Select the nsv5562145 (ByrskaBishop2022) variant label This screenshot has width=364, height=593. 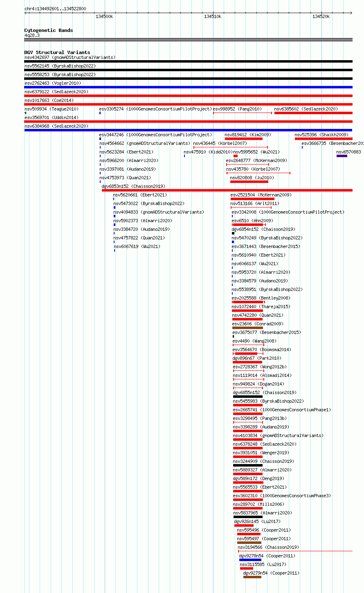(x=60, y=66)
